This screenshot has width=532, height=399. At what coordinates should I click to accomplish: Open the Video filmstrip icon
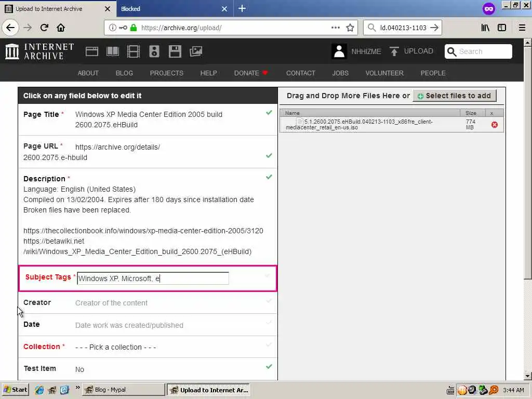(134, 51)
